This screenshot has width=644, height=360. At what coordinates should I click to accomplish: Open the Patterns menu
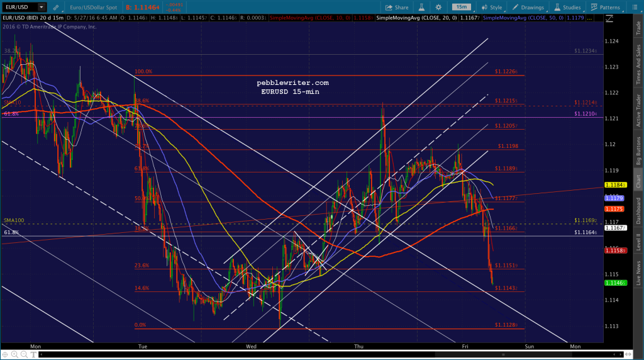(606, 8)
